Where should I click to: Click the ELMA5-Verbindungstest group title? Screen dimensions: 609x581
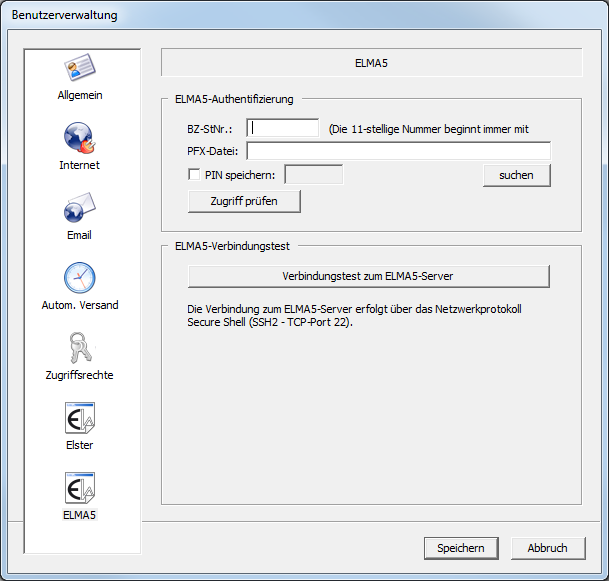232,246
